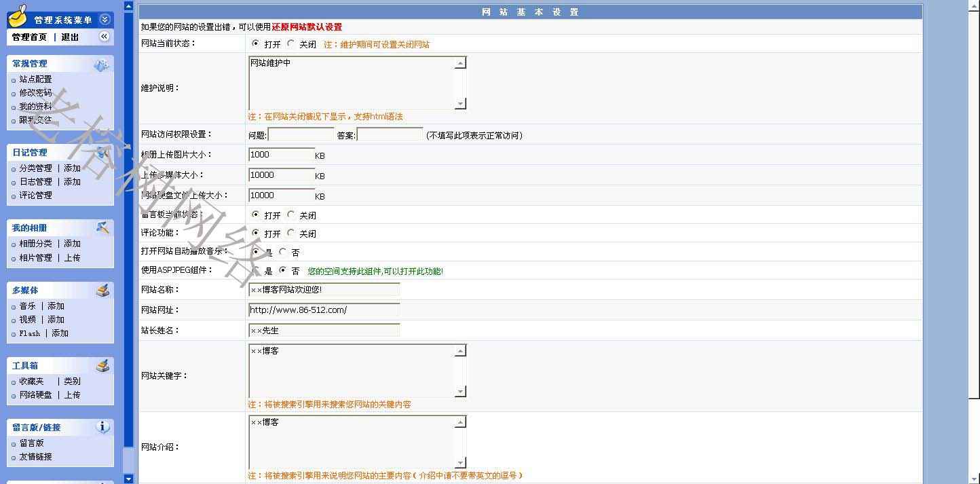The image size is (980, 484).
Task: Collapse sidebar with double-left arrow icon
Action: click(x=104, y=37)
